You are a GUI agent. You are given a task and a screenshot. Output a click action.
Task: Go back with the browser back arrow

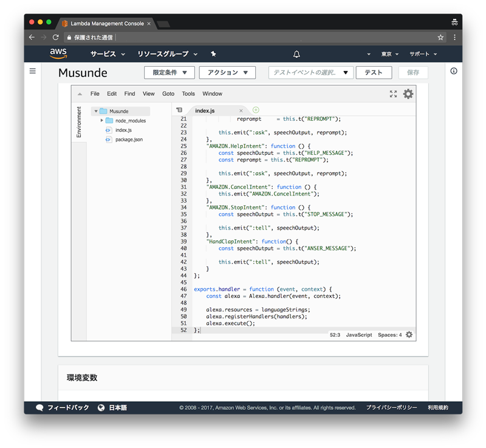[x=32, y=38]
